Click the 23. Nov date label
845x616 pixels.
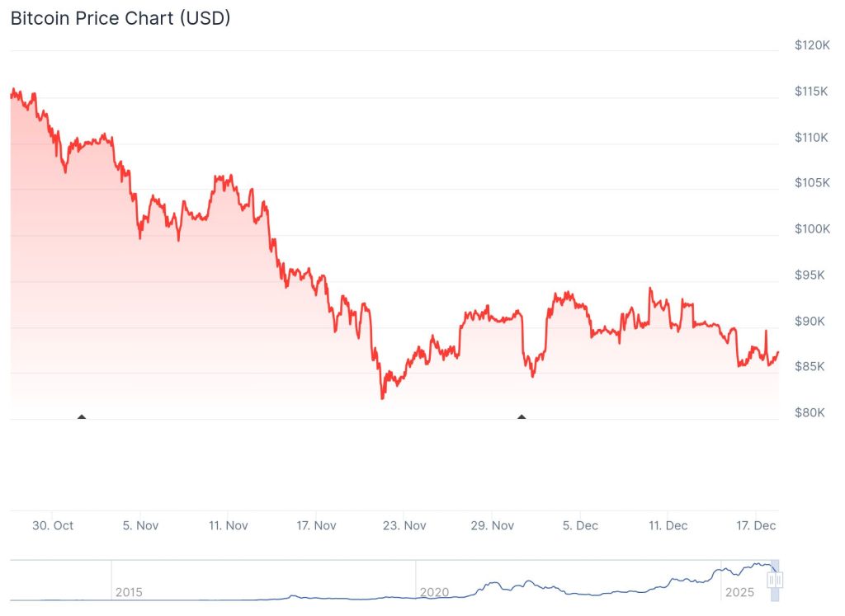[404, 525]
